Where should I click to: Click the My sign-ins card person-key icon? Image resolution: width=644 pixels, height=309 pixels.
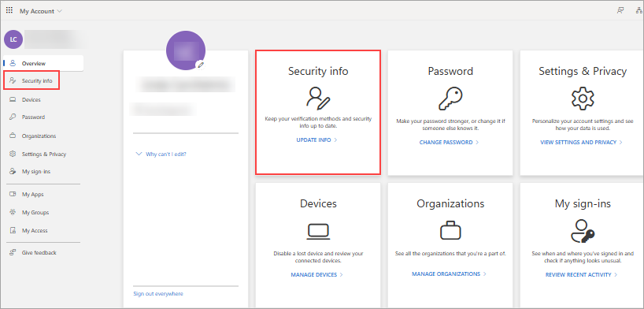[x=583, y=230]
